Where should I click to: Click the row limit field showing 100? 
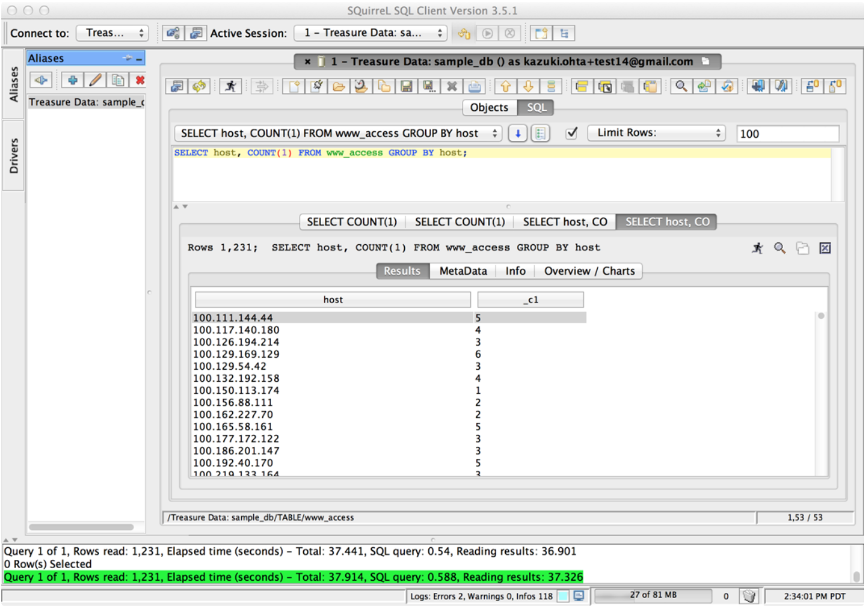coord(787,134)
